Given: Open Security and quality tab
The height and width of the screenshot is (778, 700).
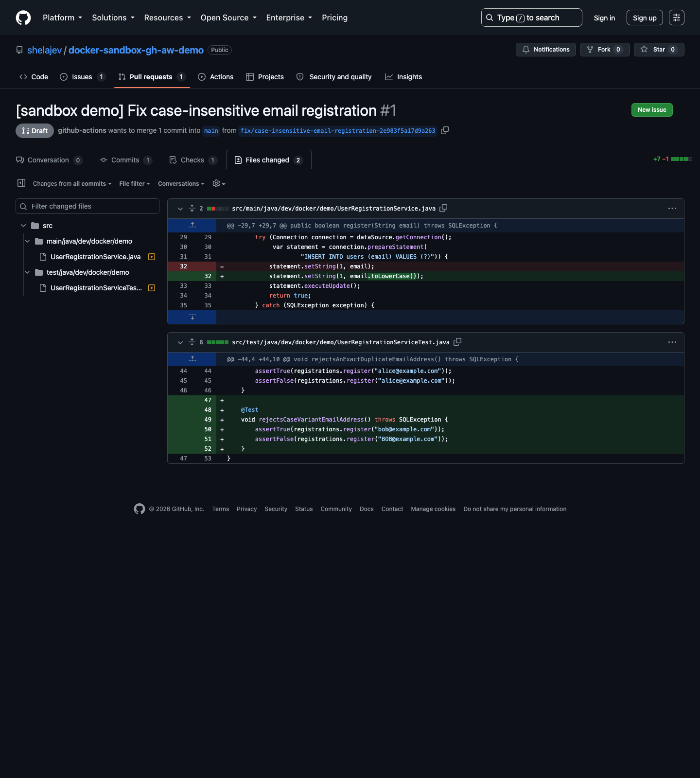Looking at the screenshot, I should (334, 77).
